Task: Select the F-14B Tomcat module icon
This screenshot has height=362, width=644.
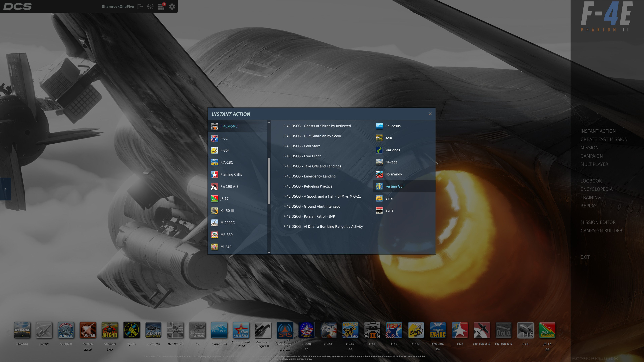Action: tap(307, 330)
